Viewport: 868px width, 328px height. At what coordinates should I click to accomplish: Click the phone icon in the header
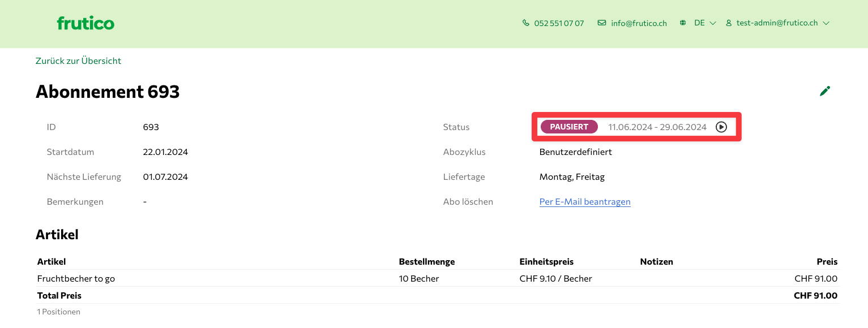point(526,23)
